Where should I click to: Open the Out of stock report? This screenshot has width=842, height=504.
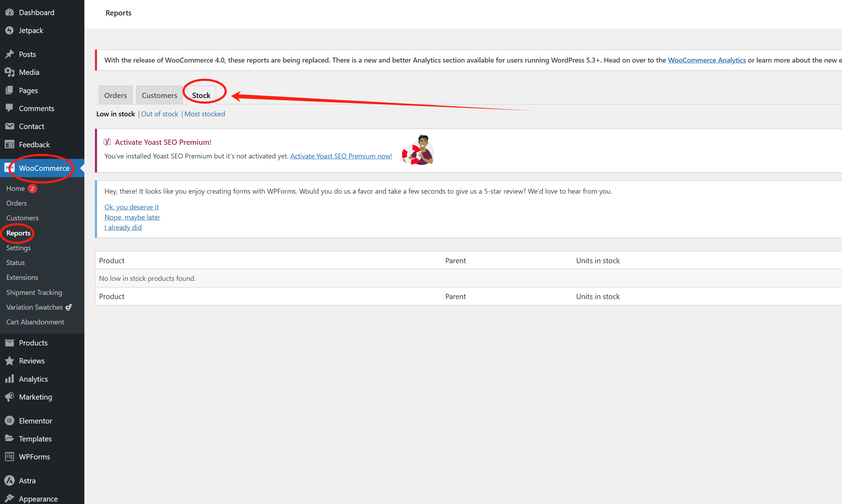(x=159, y=114)
